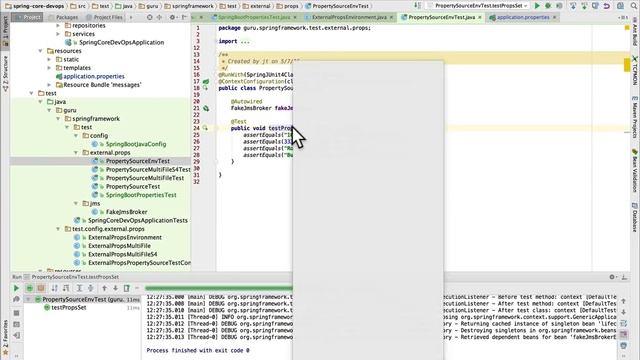Viewport: 640px width, 360px height.
Task: Select the testPropsSet result in the test tree
Action: [x=69, y=307]
